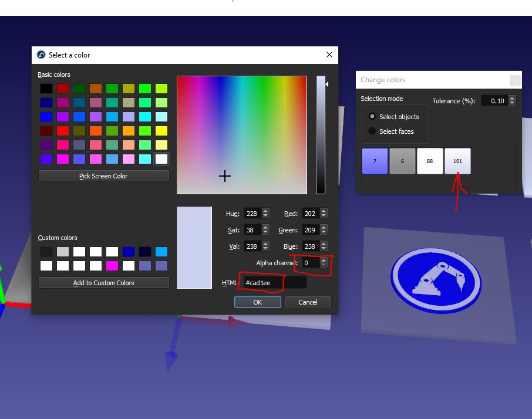Select the black basic color swatch
Image resolution: width=532 pixels, height=419 pixels.
46,89
